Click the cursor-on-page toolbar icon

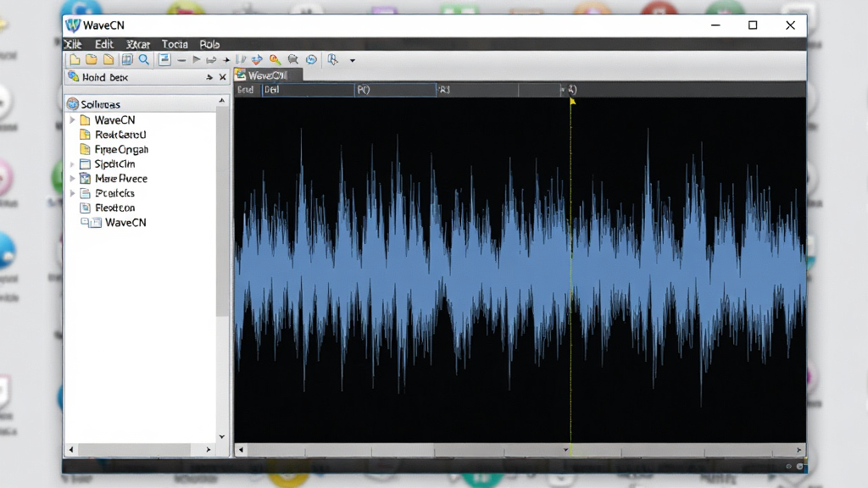[332, 60]
